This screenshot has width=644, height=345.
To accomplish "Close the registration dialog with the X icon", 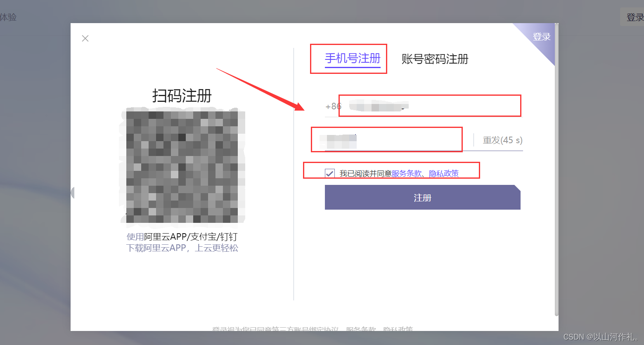I will 85,38.
